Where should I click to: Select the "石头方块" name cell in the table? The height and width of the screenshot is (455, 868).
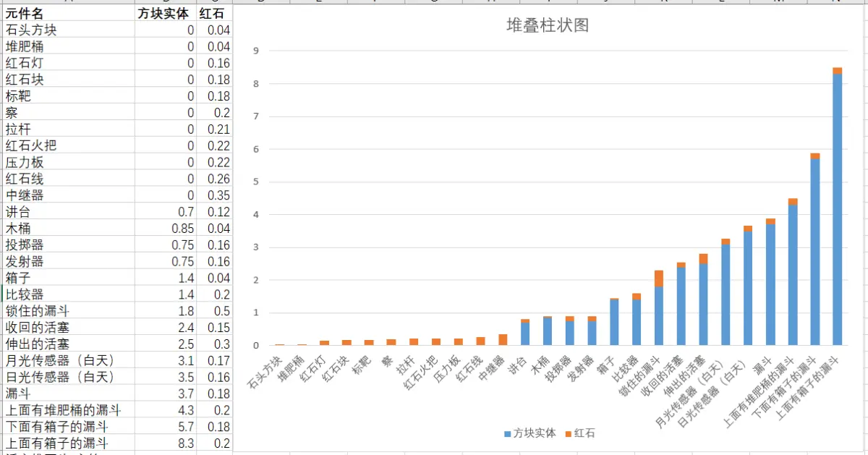click(69, 30)
